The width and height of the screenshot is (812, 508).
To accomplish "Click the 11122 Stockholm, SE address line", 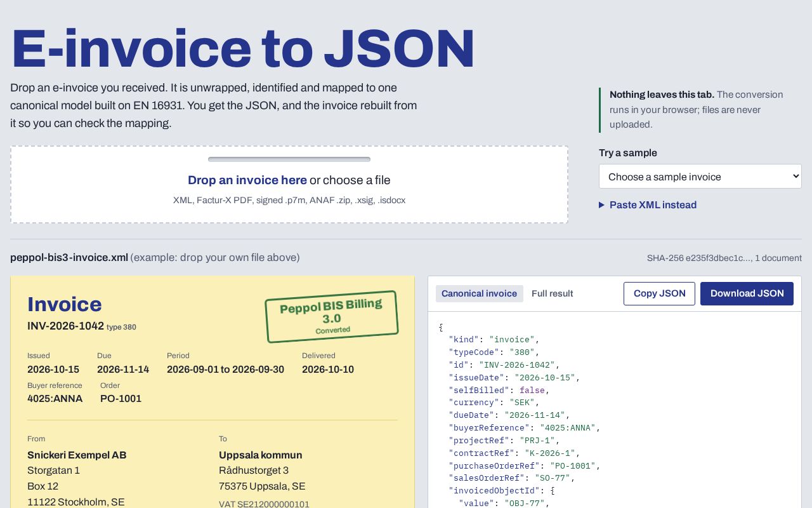I will (x=75, y=502).
